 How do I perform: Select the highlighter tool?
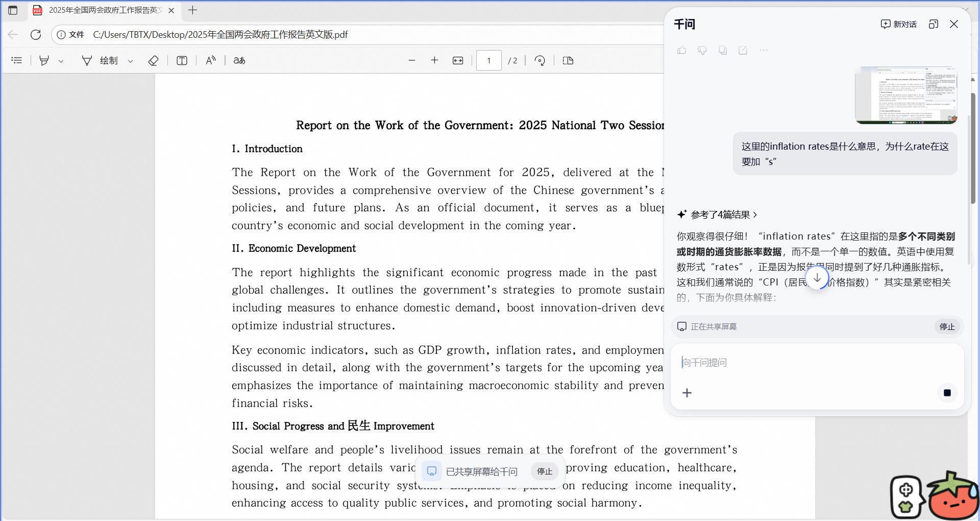tap(44, 61)
